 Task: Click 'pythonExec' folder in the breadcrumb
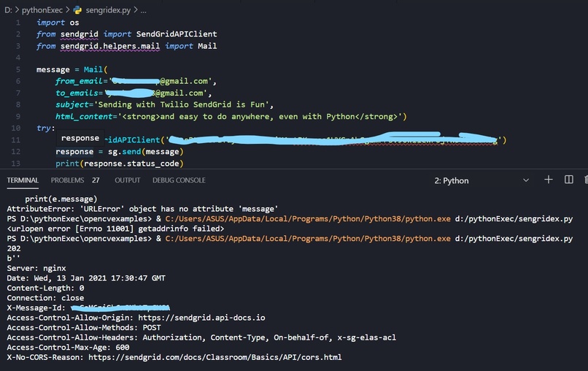pyautogui.click(x=42, y=10)
